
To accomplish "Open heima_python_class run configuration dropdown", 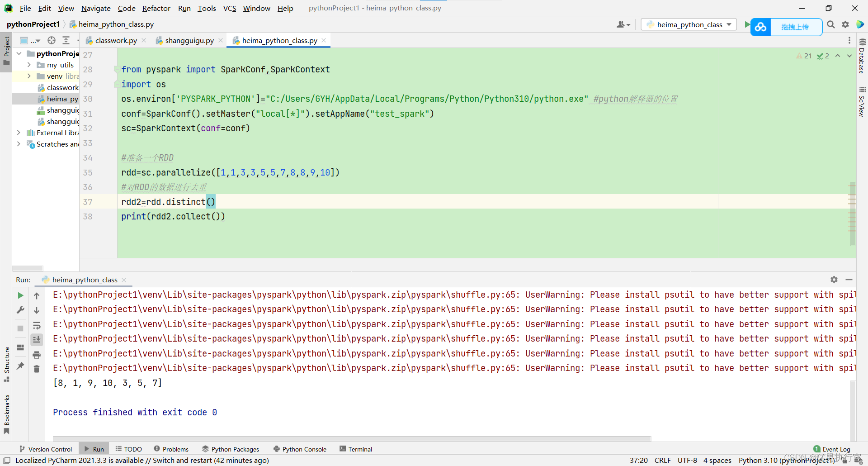I will (x=689, y=24).
